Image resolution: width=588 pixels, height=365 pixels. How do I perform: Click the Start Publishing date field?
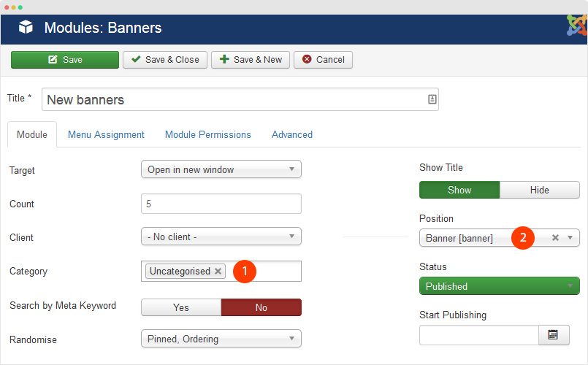pyautogui.click(x=479, y=334)
